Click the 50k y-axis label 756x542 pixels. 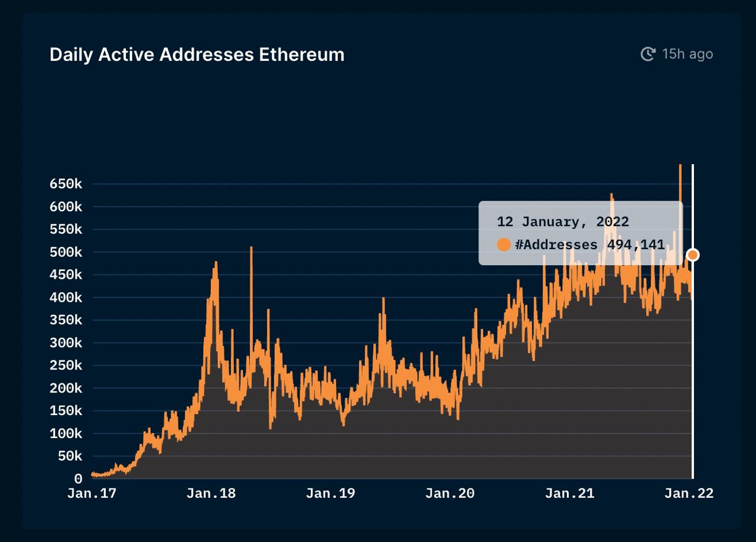[x=70, y=456]
